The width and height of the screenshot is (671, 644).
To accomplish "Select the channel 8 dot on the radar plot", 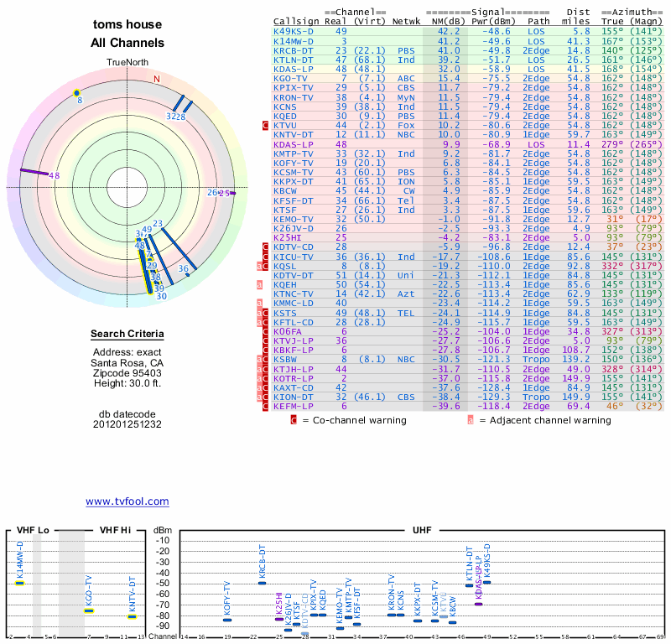I will [77, 92].
